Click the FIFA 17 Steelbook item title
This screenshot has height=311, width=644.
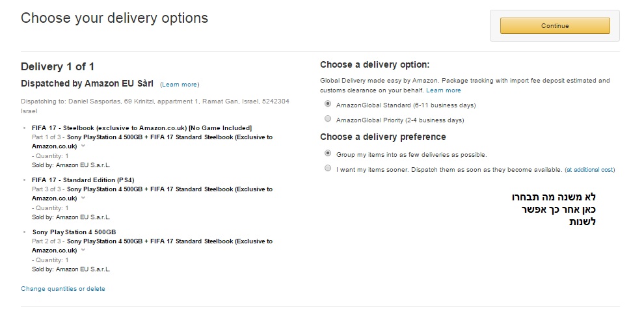point(141,128)
